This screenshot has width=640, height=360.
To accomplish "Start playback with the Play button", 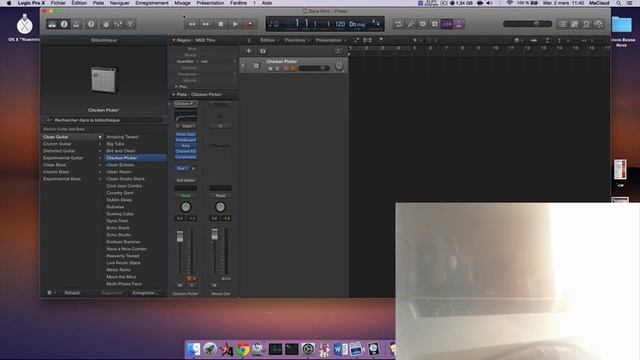I will [x=236, y=24].
